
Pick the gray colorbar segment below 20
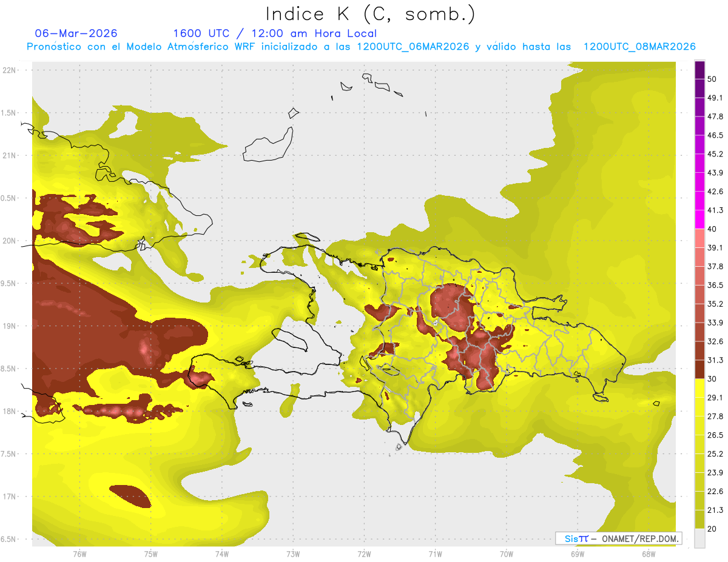click(699, 538)
